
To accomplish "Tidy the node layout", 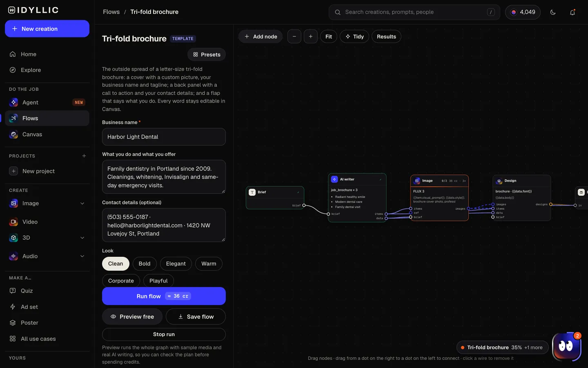I will 354,36.
